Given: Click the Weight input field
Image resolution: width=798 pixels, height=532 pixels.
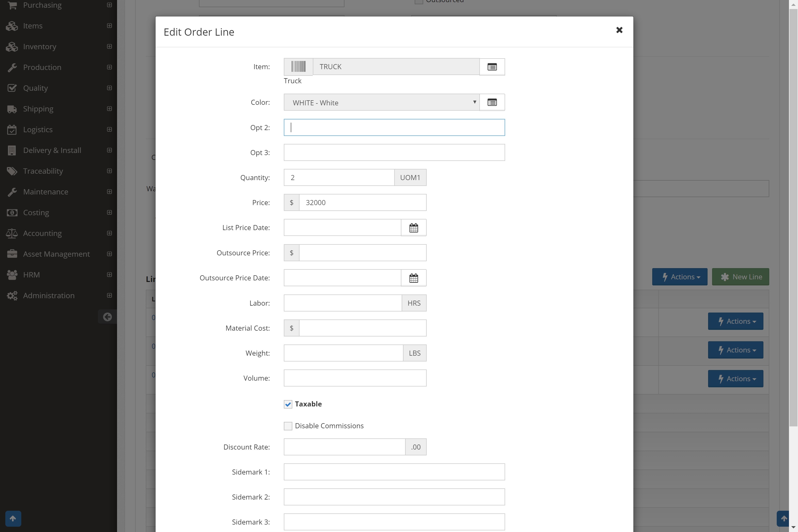Looking at the screenshot, I should coord(343,353).
